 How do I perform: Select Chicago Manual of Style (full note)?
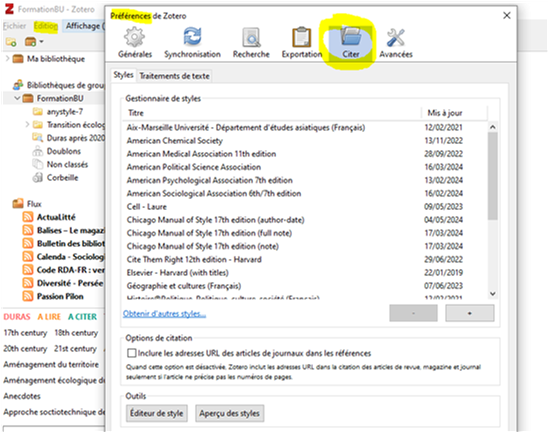[x=305, y=233]
